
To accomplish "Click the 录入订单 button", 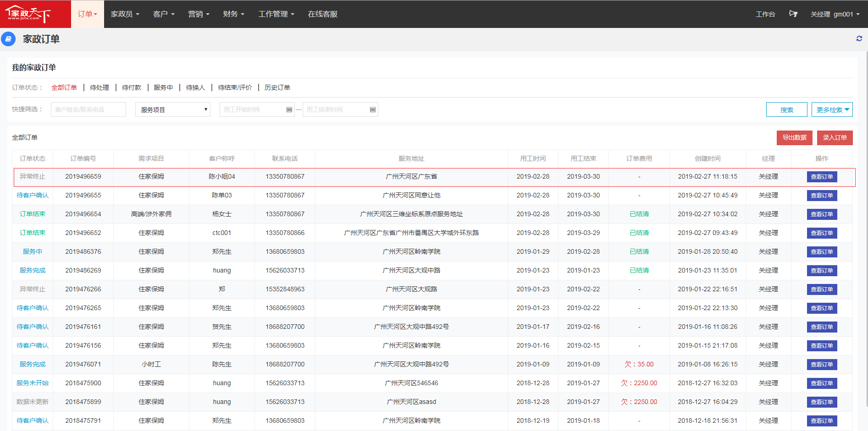I will (x=835, y=137).
